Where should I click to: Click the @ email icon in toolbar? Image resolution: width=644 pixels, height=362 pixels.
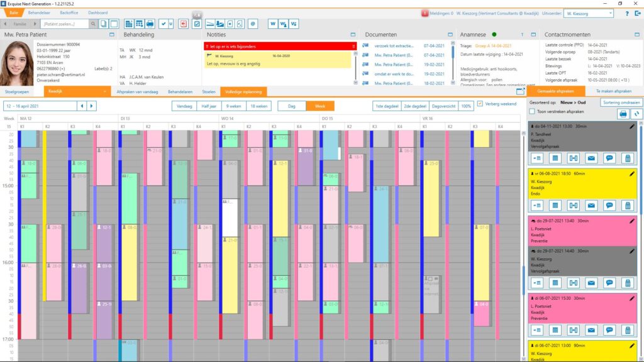253,24
